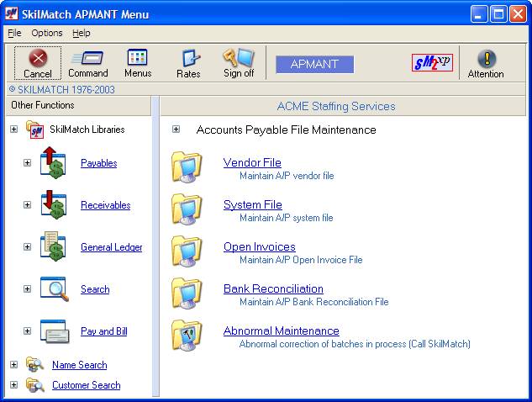This screenshot has width=532, height=402.
Task: Open the Options menu
Action: click(47, 33)
